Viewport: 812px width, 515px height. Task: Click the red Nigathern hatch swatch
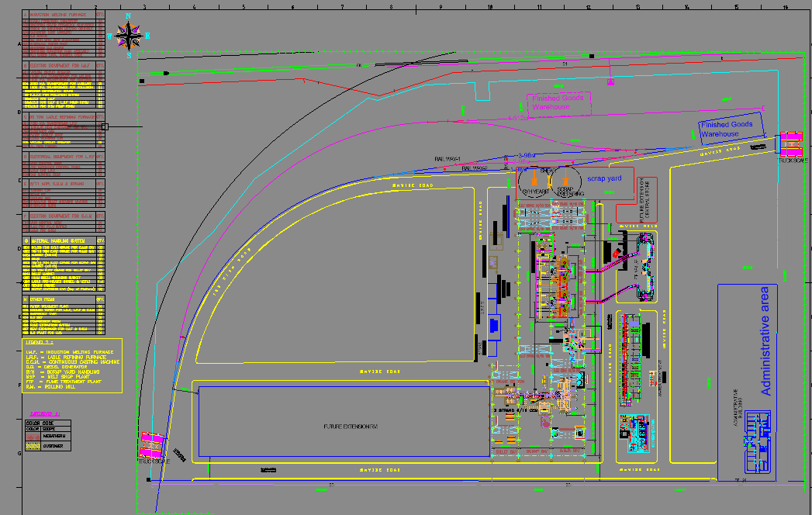tap(33, 437)
